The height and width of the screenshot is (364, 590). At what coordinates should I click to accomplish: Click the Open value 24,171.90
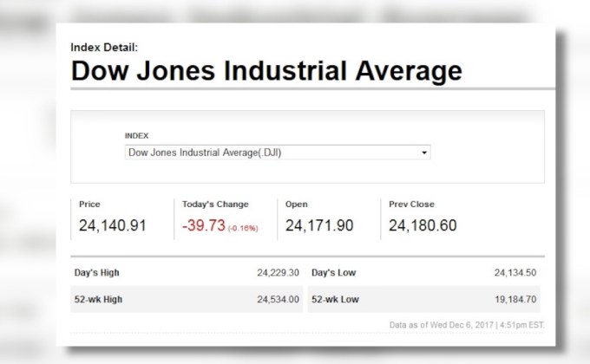click(319, 226)
